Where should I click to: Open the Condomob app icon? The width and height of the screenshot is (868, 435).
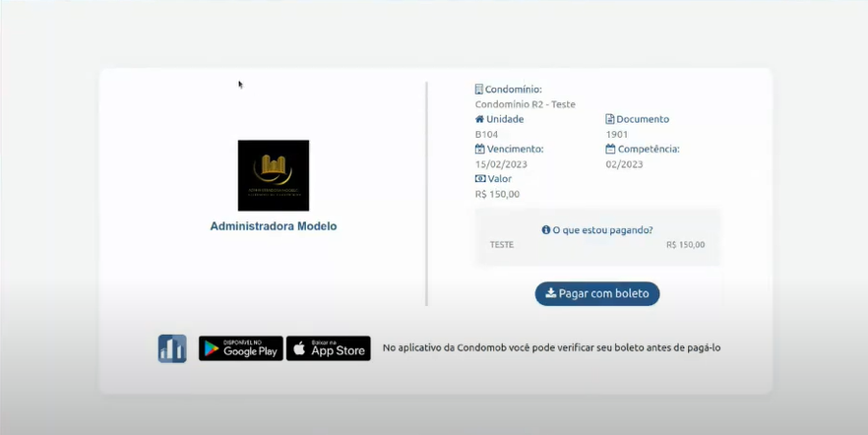172,348
